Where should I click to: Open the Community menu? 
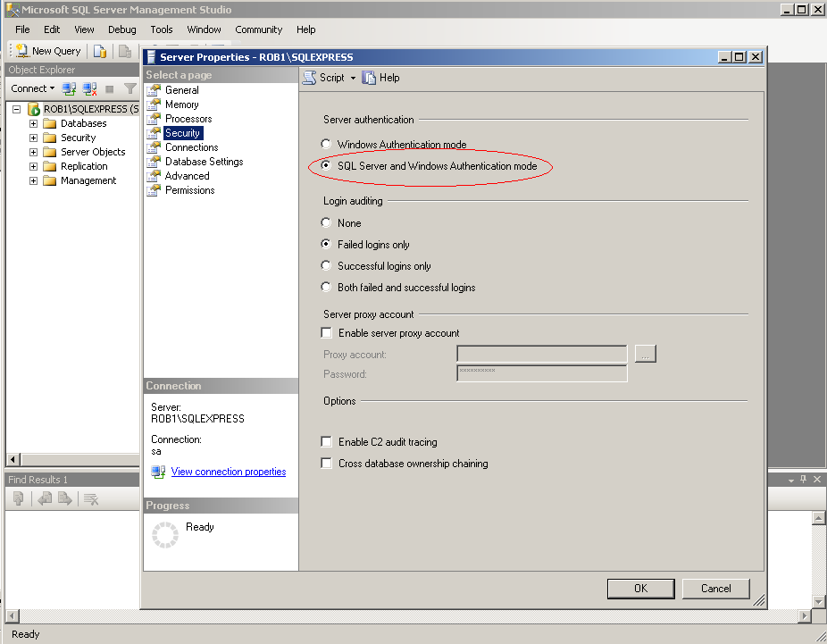point(258,29)
